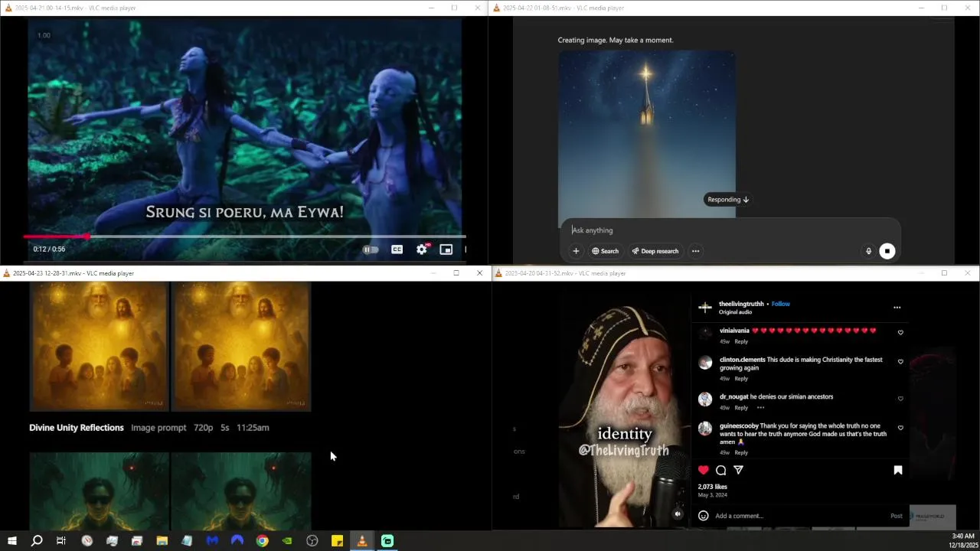Image resolution: width=980 pixels, height=551 pixels.
Task: Toggle the bookmark save icon on the post
Action: [x=898, y=470]
